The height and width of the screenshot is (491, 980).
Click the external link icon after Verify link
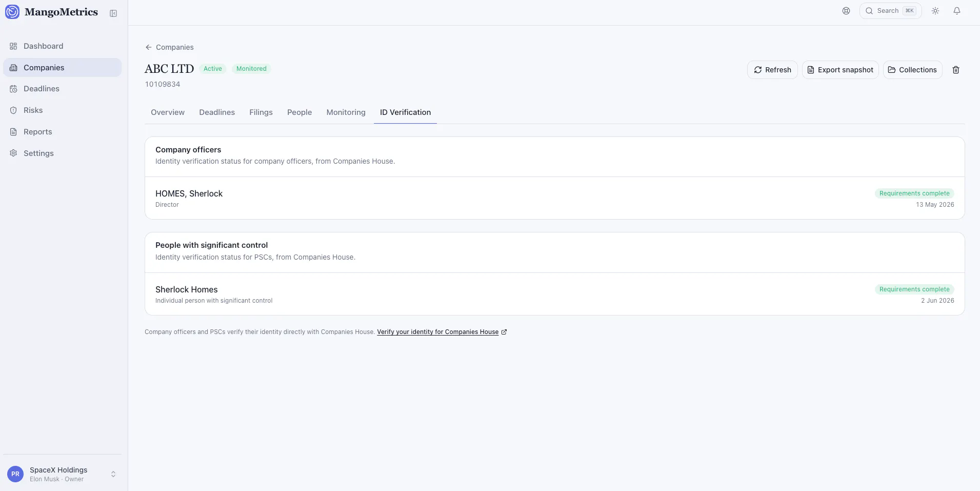click(x=504, y=332)
